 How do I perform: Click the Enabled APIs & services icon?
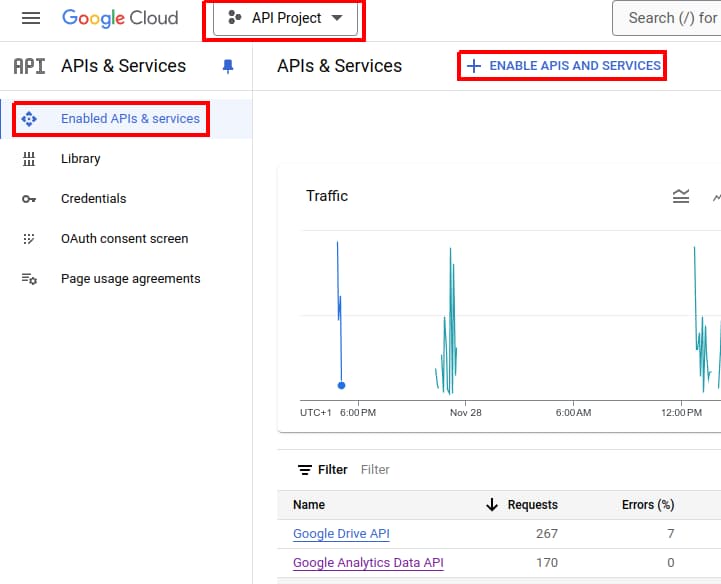(29, 119)
